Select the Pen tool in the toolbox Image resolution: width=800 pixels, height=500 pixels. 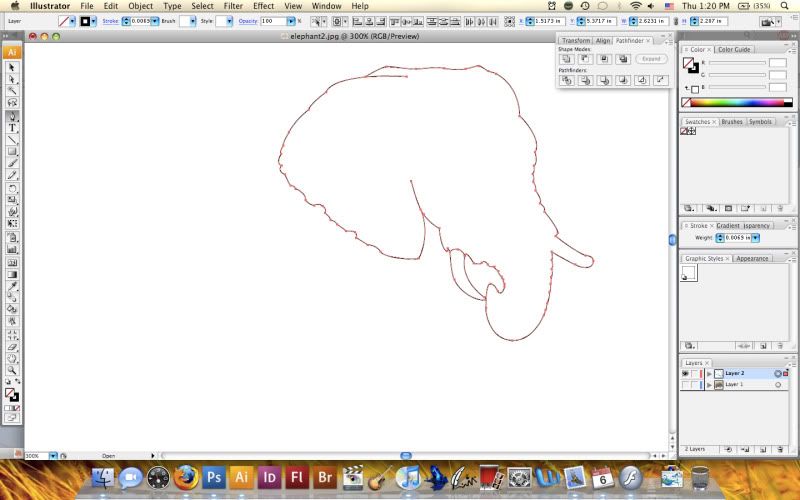(12, 115)
